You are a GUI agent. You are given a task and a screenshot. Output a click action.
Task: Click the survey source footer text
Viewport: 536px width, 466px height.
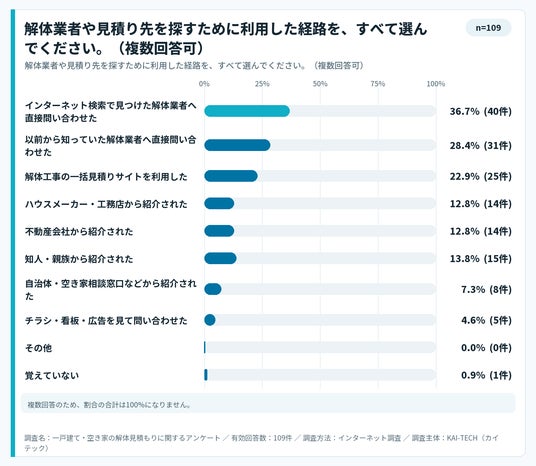click(x=262, y=443)
